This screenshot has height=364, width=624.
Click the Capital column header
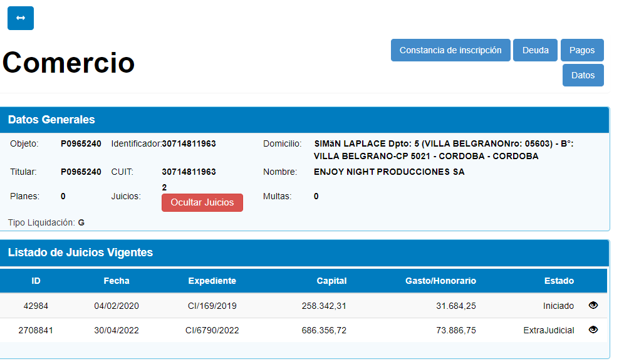[x=331, y=281]
